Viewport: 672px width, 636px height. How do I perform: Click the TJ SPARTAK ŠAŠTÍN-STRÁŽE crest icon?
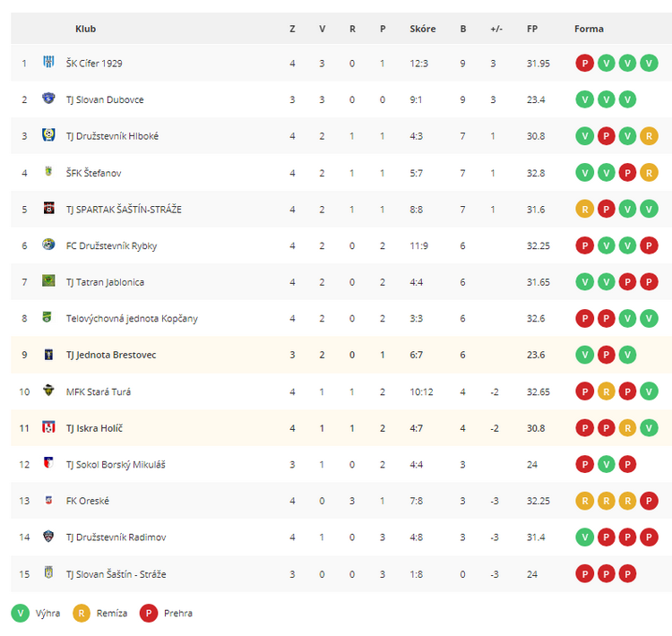[49, 209]
